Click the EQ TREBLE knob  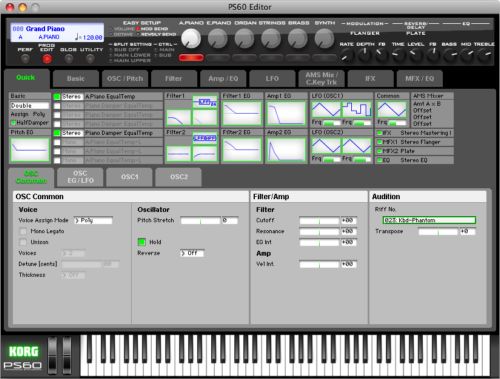[x=485, y=55]
